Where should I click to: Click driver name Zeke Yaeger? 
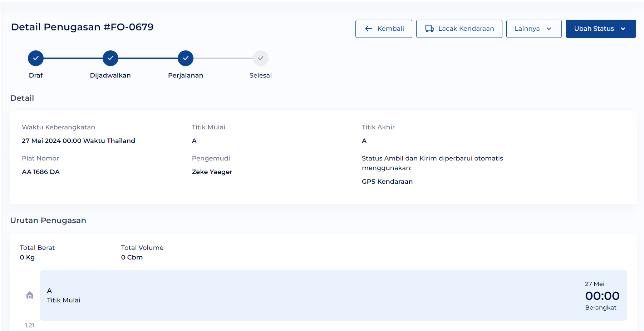(x=212, y=172)
